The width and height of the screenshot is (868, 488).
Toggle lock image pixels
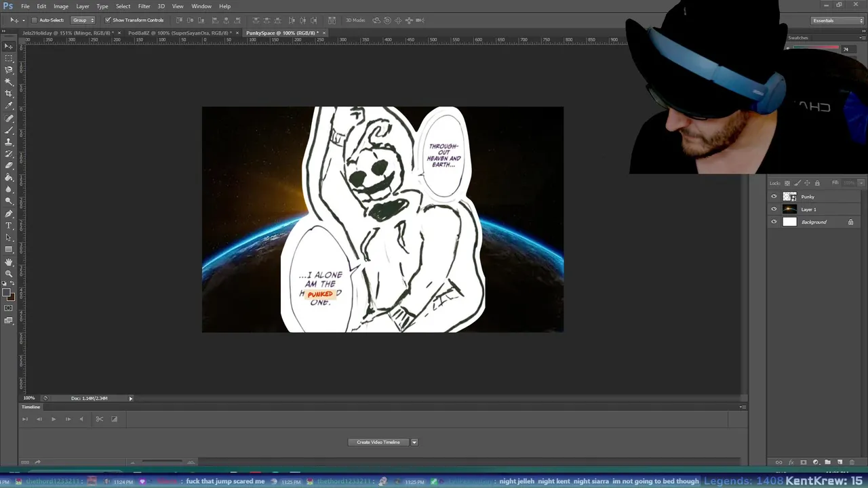(797, 183)
